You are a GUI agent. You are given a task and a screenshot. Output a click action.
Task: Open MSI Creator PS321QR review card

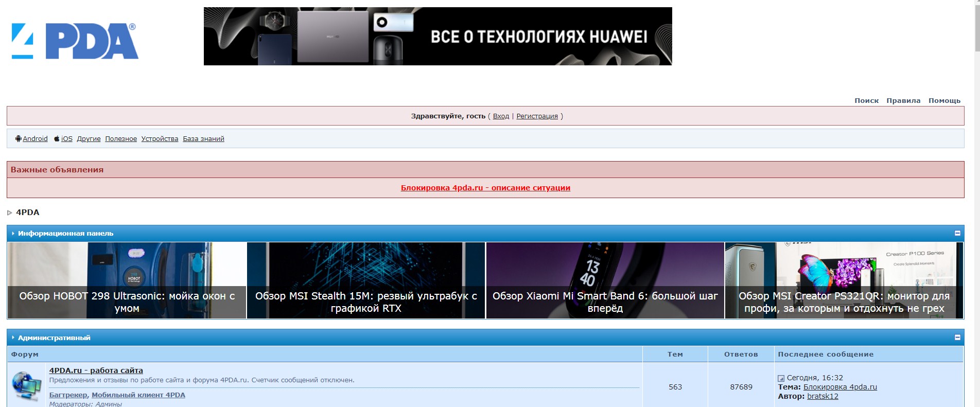[x=844, y=280]
